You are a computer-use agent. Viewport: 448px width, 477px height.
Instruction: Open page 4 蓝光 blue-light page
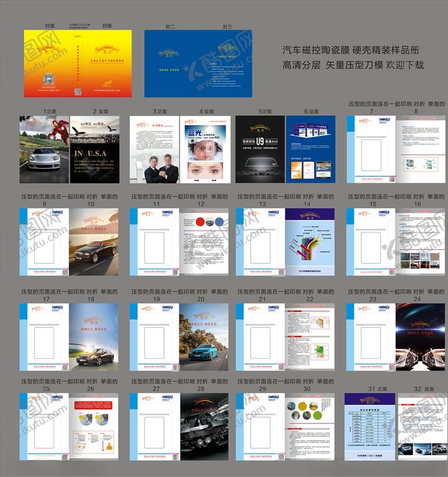tap(205, 149)
